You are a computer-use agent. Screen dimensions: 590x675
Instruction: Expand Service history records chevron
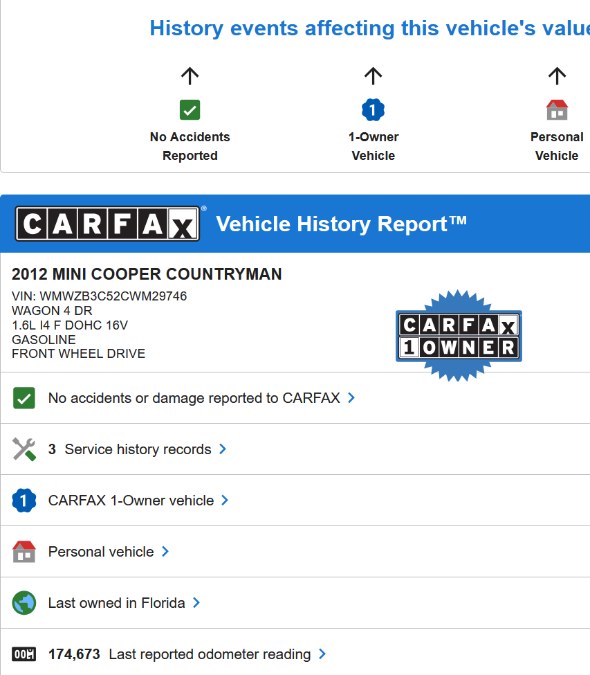(222, 449)
